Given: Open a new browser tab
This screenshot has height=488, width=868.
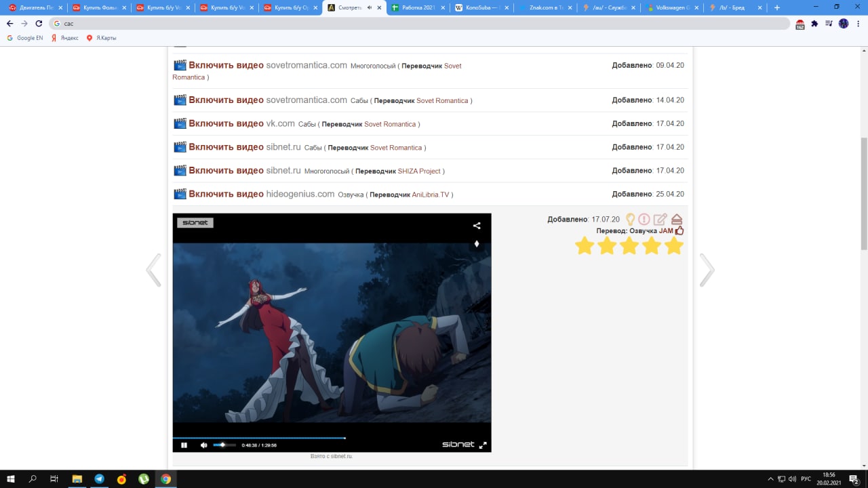Looking at the screenshot, I should point(777,7).
